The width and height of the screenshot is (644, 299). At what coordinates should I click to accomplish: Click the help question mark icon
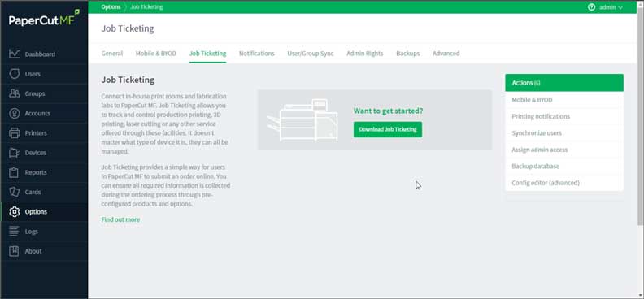coord(591,7)
